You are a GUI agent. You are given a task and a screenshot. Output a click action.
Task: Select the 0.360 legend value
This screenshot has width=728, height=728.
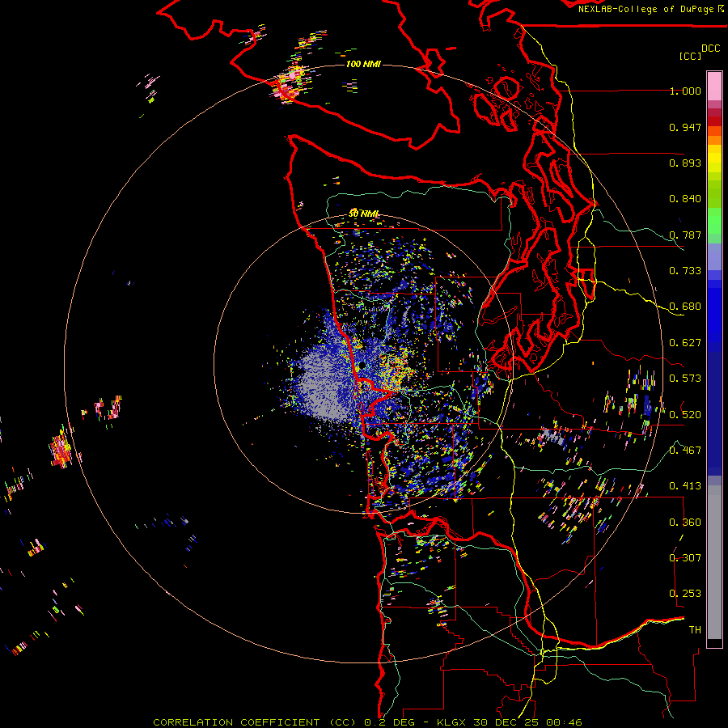coord(685,523)
